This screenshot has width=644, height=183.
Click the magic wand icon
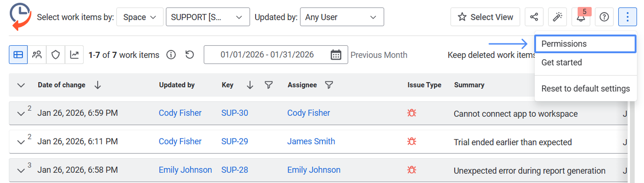coord(558,17)
